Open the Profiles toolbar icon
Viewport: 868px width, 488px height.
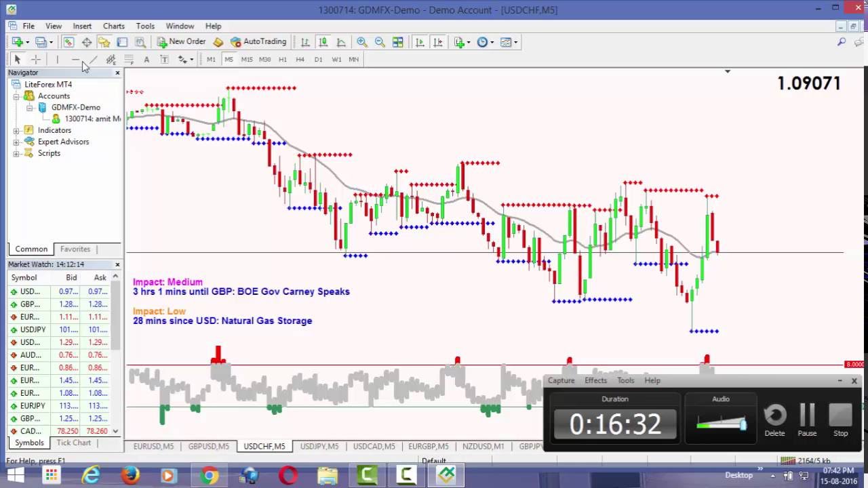[41, 42]
